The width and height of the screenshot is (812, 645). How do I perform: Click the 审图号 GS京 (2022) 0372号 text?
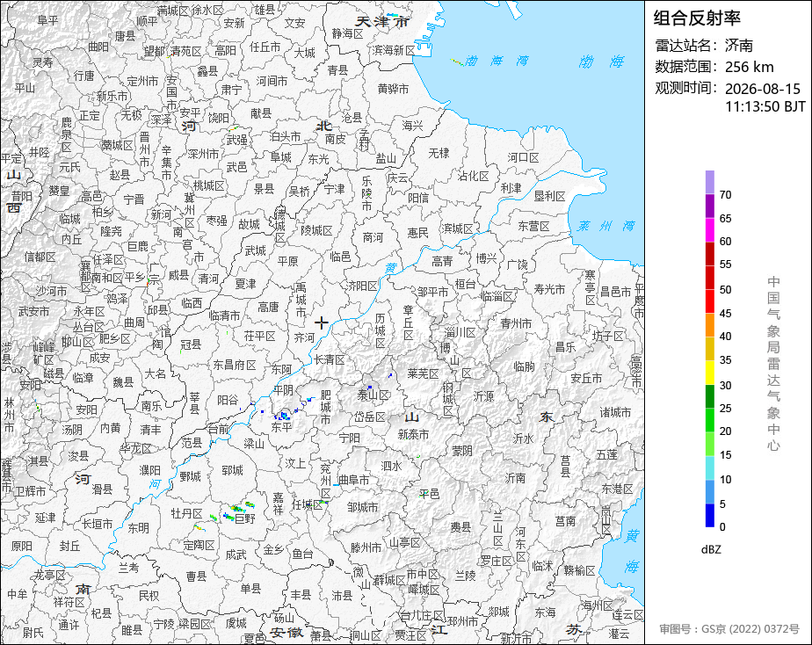click(x=729, y=629)
